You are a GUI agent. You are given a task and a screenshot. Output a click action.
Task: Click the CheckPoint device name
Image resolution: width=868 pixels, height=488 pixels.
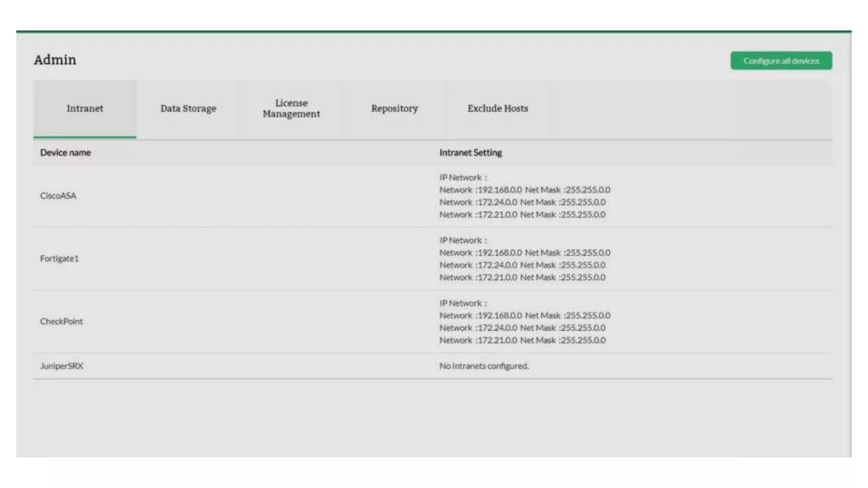pyautogui.click(x=61, y=321)
